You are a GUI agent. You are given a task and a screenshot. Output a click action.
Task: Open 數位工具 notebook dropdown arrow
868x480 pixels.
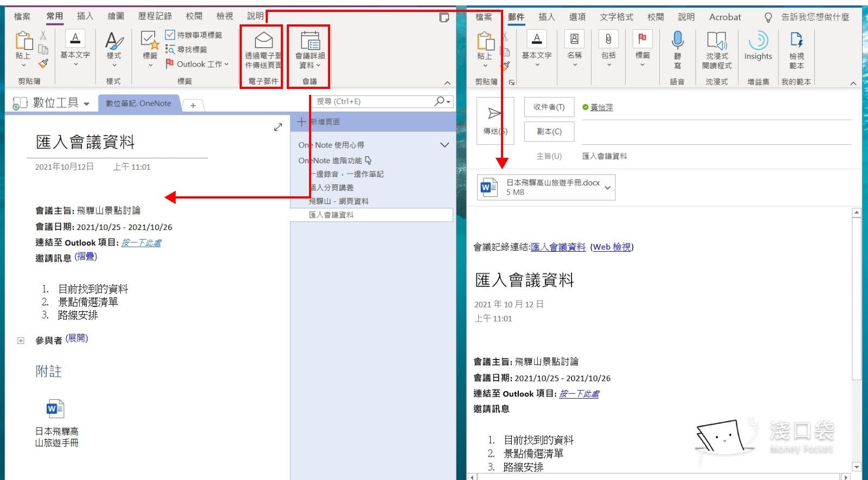[87, 104]
